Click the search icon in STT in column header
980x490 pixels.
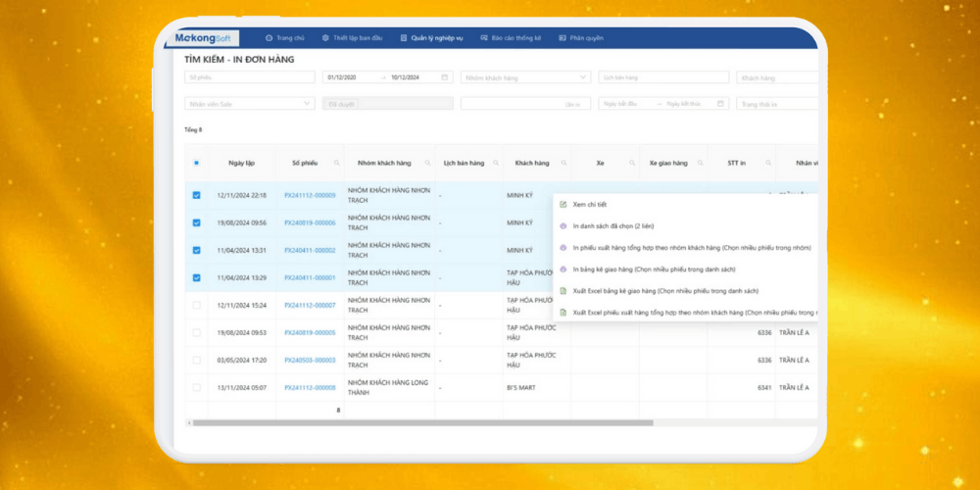(767, 163)
